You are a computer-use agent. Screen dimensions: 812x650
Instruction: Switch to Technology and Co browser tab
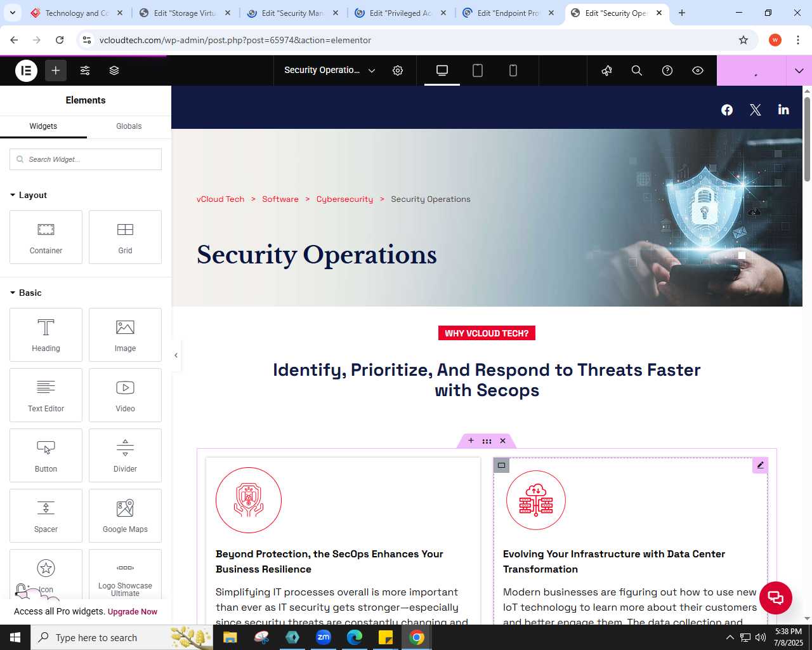pos(76,13)
